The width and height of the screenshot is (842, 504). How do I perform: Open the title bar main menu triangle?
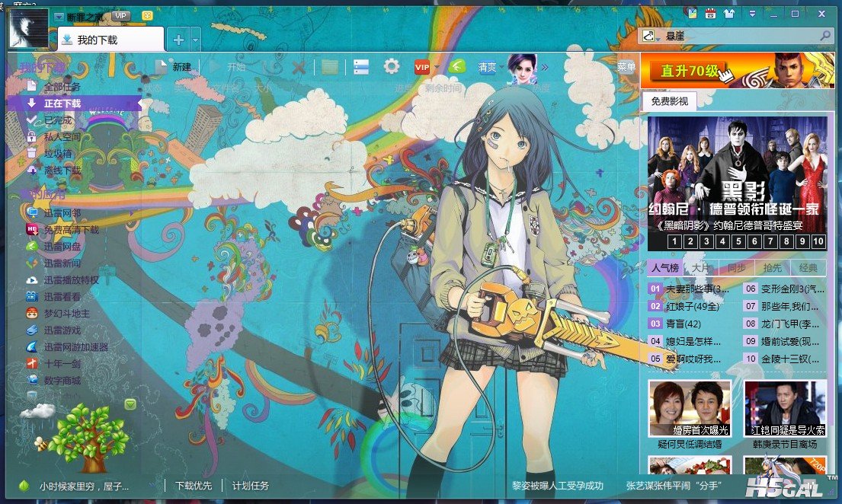[752, 14]
